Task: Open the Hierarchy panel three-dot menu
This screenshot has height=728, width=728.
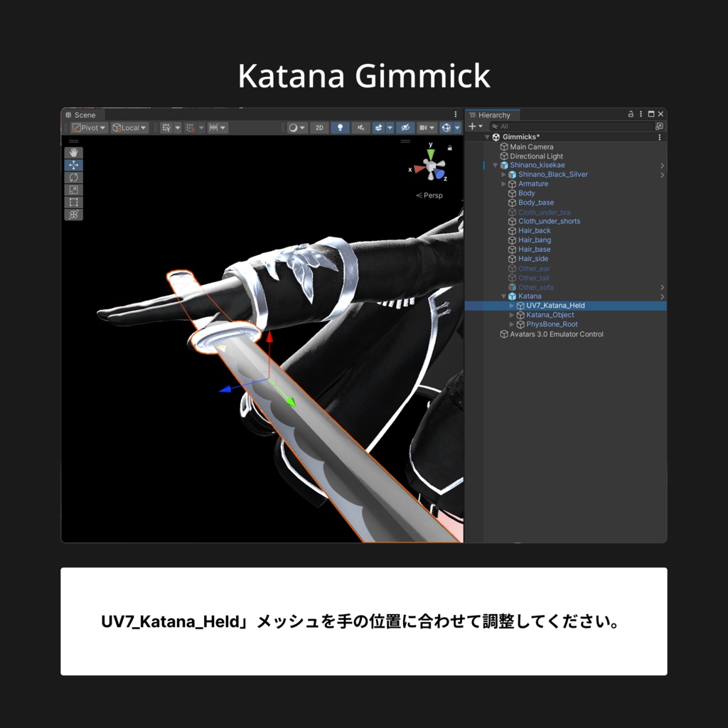Action: coord(641,114)
